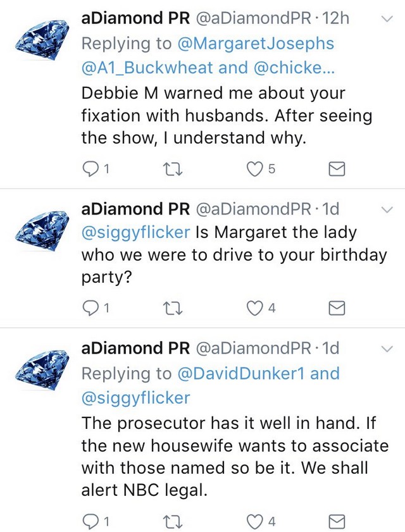Open options chevron on the first tweet
The width and height of the screenshot is (405, 532).
[x=387, y=19]
